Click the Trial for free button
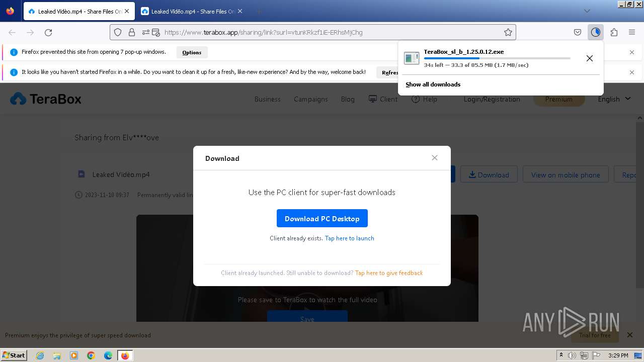Image resolution: width=644 pixels, height=362 pixels. point(595,335)
